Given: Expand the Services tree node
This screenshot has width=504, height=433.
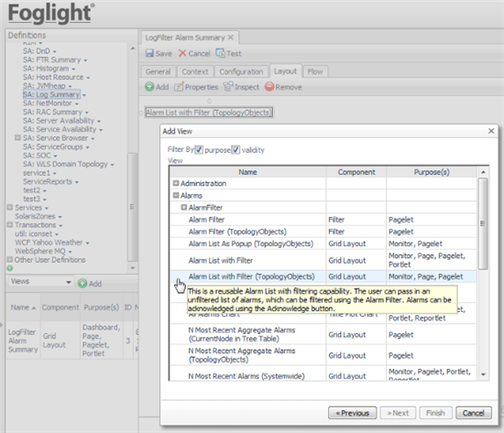Looking at the screenshot, I should point(10,207).
